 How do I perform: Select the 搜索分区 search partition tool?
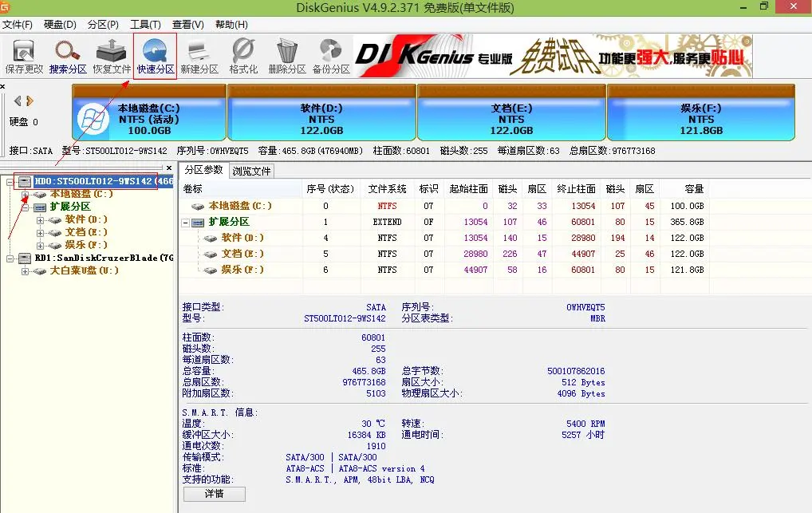tap(68, 57)
